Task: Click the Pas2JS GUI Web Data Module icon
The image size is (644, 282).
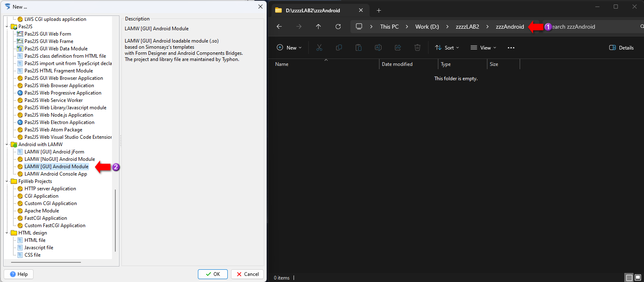Action: [x=20, y=49]
